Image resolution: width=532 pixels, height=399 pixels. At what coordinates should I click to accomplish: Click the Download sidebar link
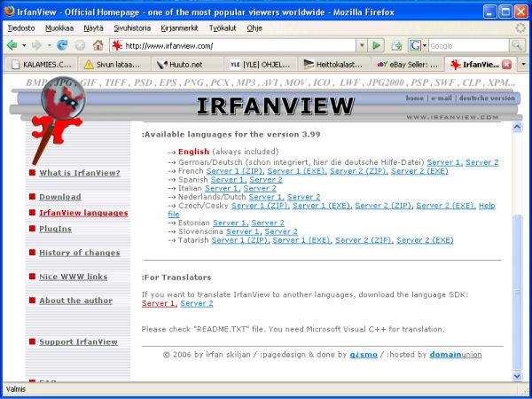[x=59, y=197]
